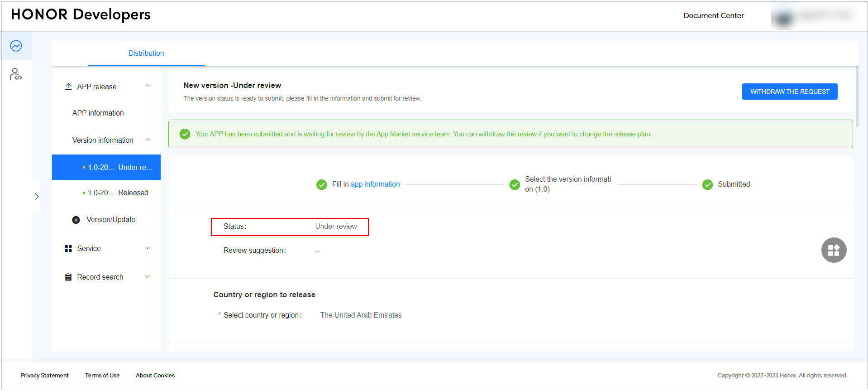The width and height of the screenshot is (868, 391).
Task: Click the developer account sidebar icon
Action: coord(16,74)
